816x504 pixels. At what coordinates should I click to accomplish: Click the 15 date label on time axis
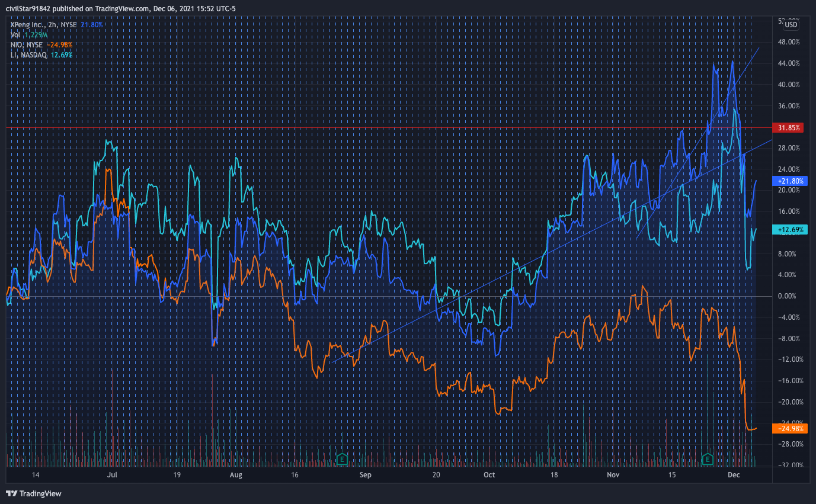672,475
